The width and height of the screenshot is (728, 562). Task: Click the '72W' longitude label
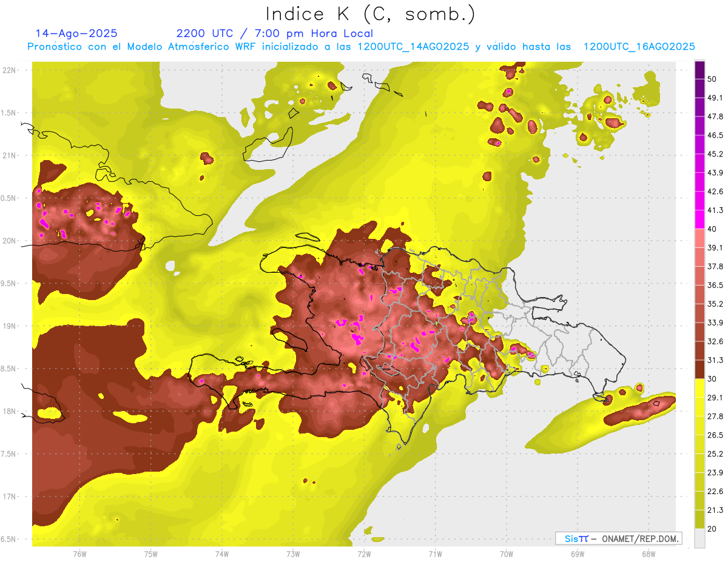pyautogui.click(x=364, y=554)
